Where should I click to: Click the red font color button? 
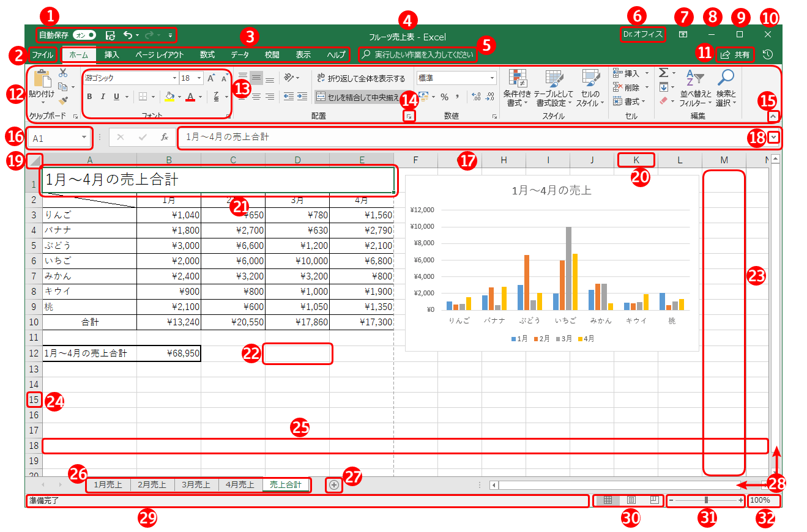point(190,97)
